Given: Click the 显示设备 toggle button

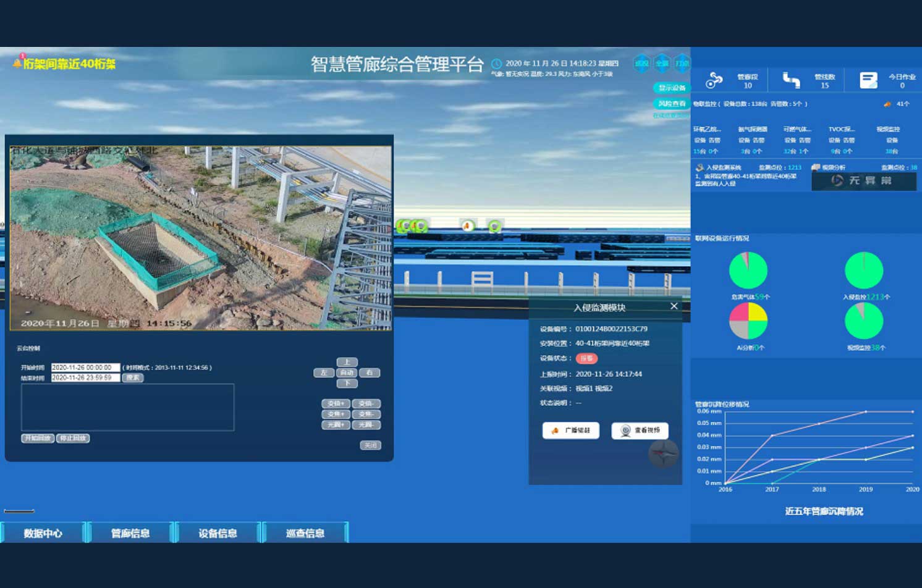Looking at the screenshot, I should [671, 88].
